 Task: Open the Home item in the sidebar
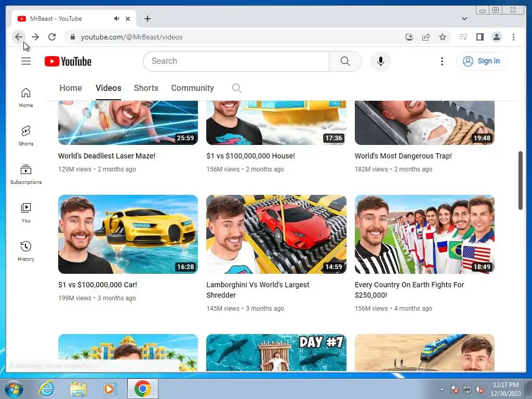[x=26, y=98]
